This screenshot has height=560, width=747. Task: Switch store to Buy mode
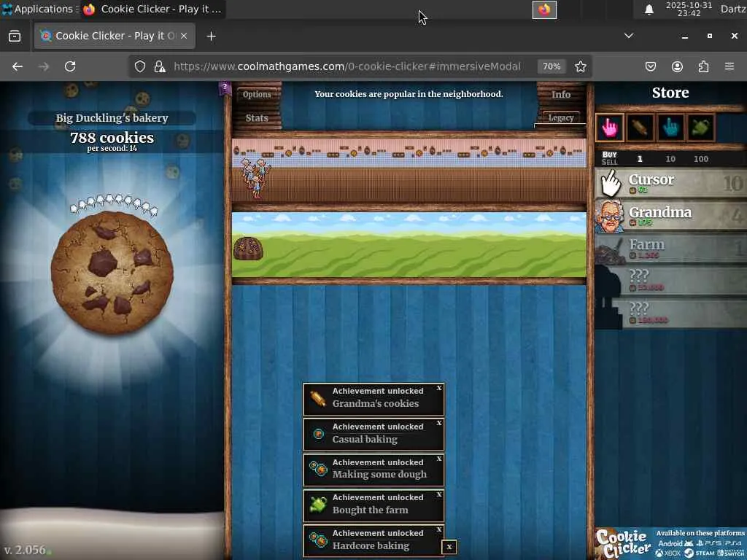(609, 155)
